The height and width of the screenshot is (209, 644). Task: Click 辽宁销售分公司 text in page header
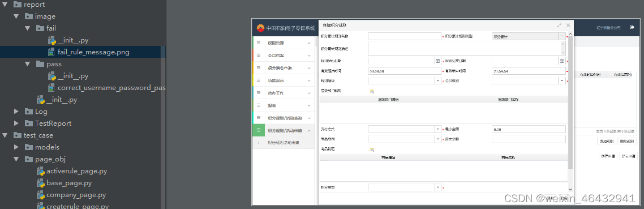(x=608, y=28)
